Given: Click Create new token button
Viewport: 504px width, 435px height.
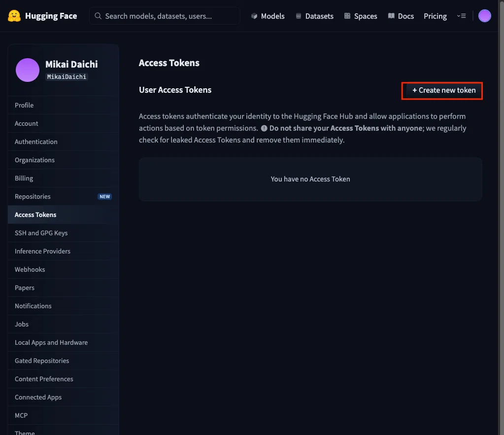Looking at the screenshot, I should (444, 90).
